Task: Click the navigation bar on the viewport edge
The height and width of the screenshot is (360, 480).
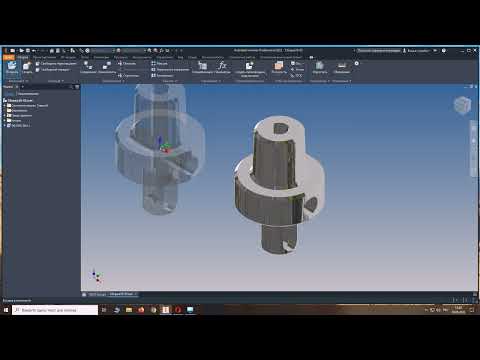Action: pos(474,148)
